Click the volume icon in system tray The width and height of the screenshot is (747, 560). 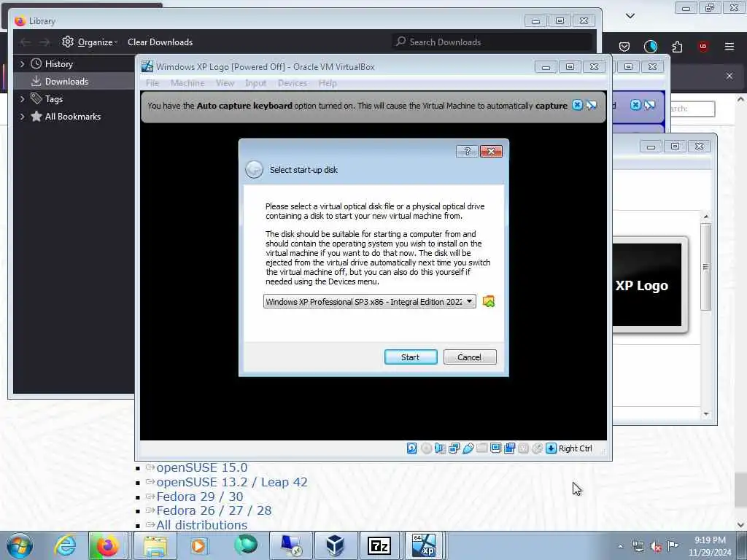(x=656, y=547)
